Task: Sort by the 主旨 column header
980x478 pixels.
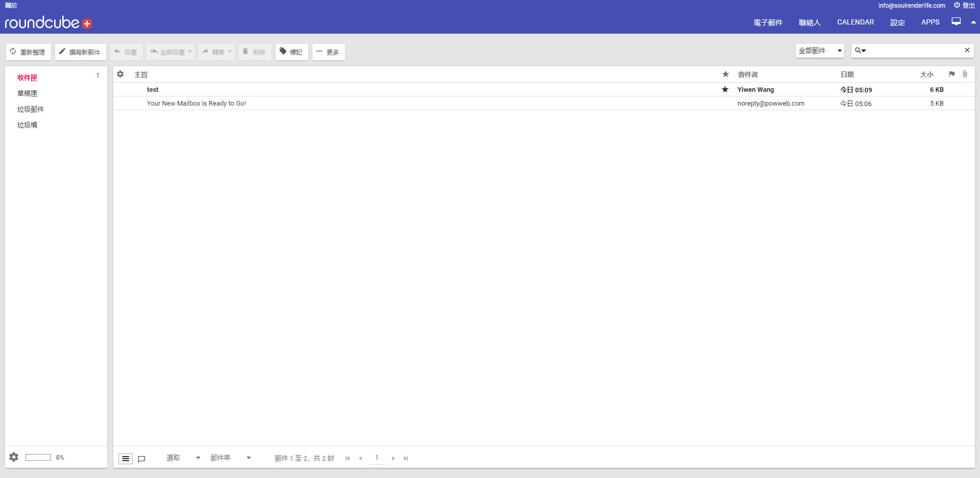Action: (141, 74)
